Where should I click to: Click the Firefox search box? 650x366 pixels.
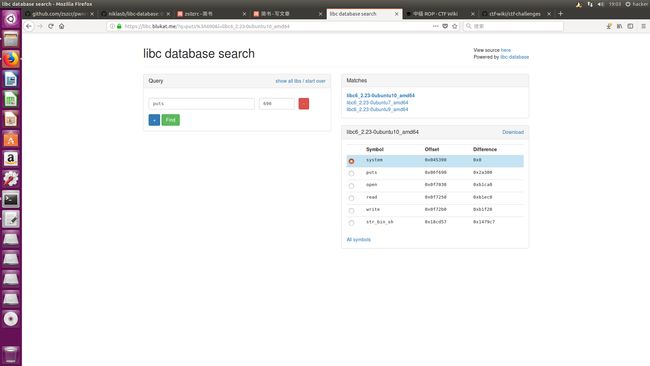pos(514,26)
